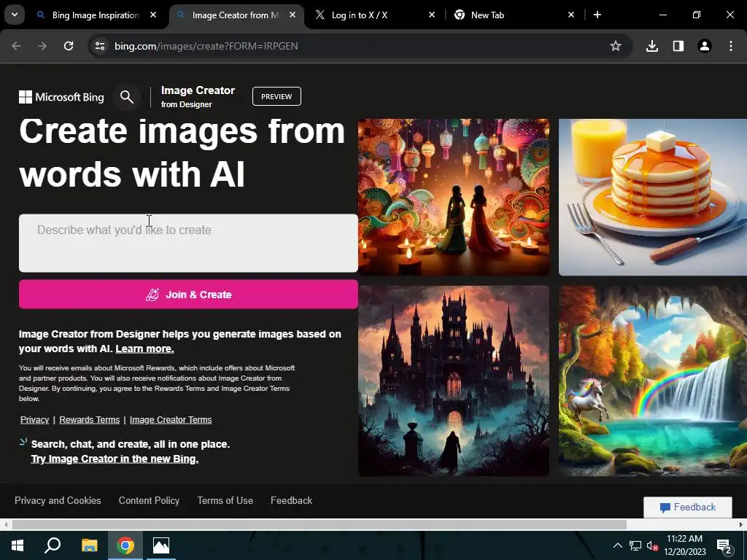Select the Image Creator from Microsoft tab

(235, 15)
